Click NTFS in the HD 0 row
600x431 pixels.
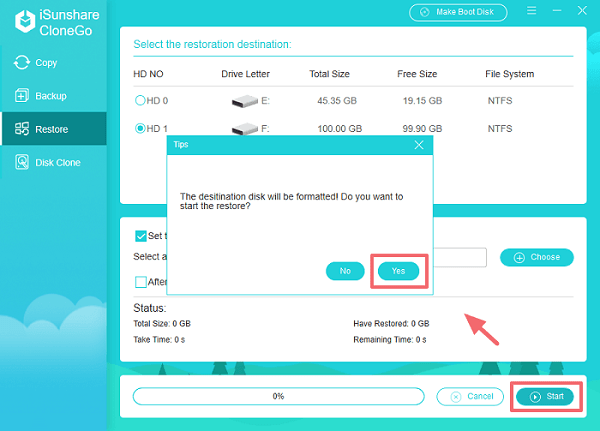[x=500, y=101]
